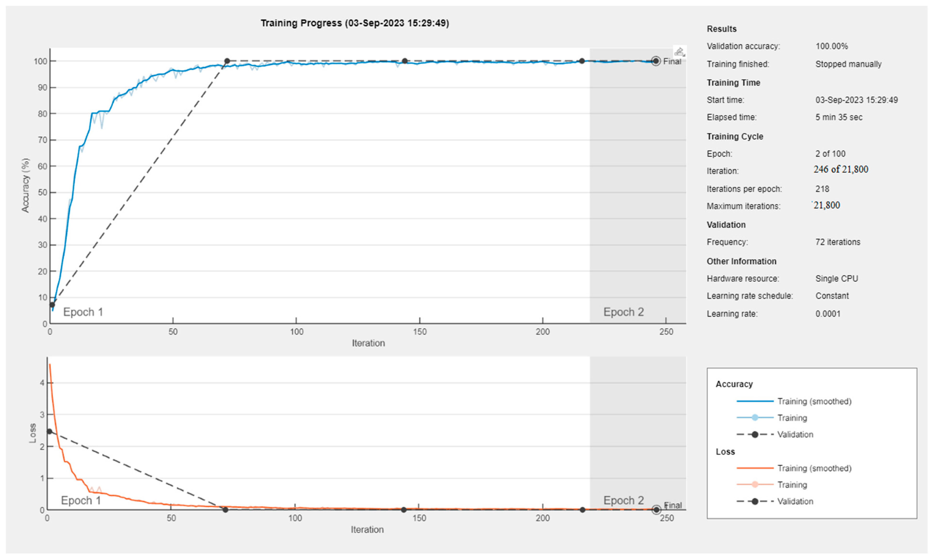This screenshot has height=560, width=932.
Task: Click accuracy Training (smoothed) legend entry
Action: (814, 401)
